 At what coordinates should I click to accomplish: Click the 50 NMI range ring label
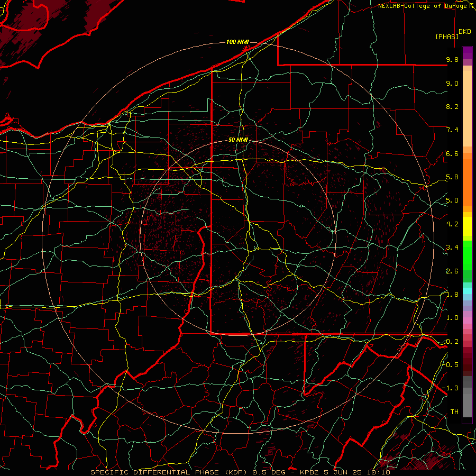coord(238,140)
